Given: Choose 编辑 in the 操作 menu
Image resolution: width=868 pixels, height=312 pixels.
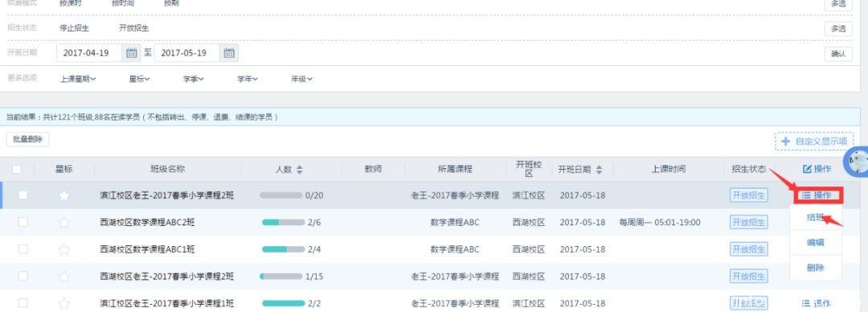Looking at the screenshot, I should pyautogui.click(x=816, y=242).
